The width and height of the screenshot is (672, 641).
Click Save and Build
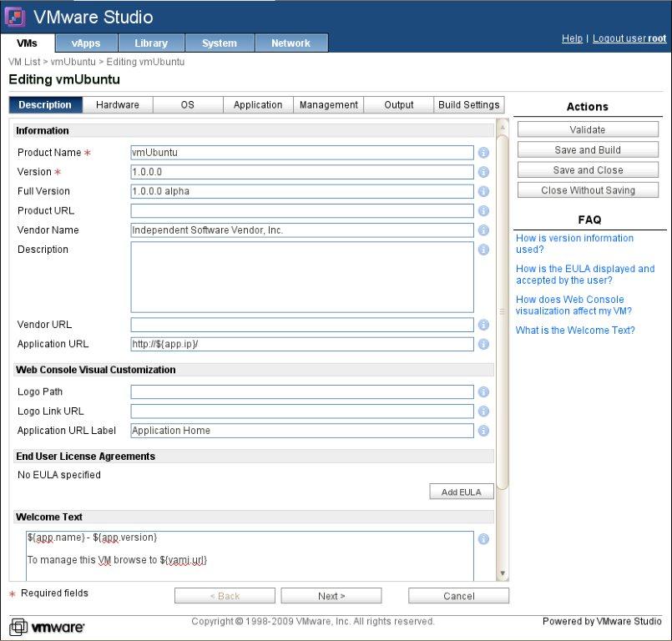click(588, 149)
